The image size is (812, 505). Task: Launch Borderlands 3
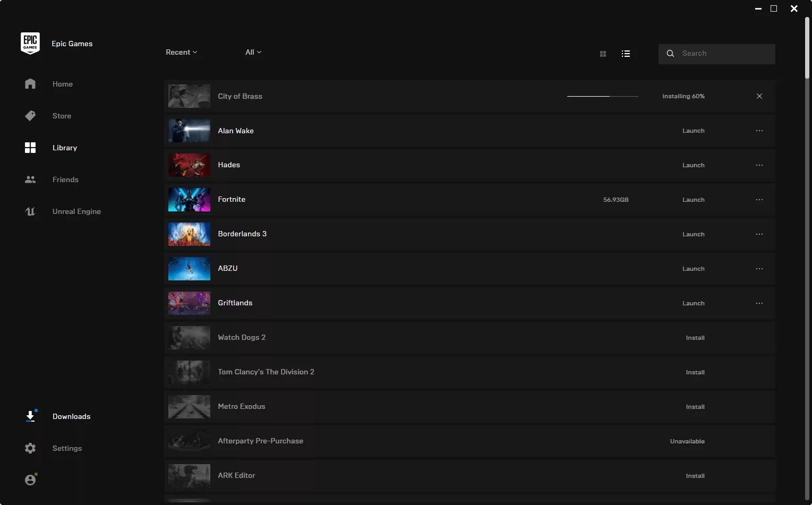693,234
